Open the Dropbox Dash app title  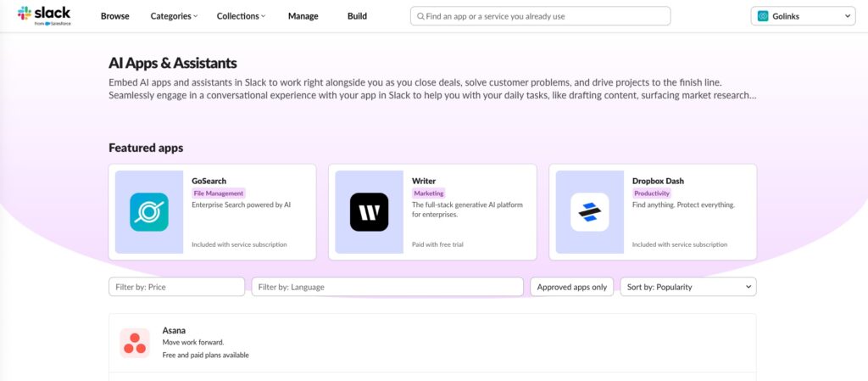click(658, 181)
